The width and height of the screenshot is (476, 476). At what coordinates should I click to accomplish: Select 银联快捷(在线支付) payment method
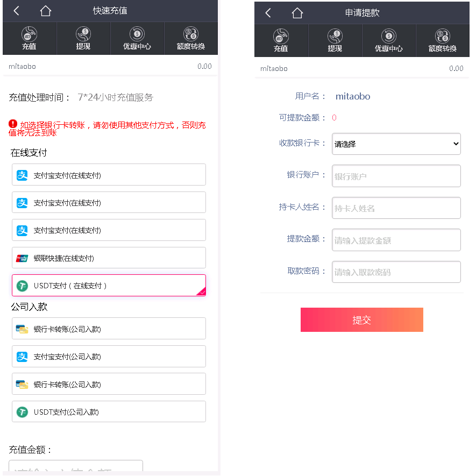[109, 258]
